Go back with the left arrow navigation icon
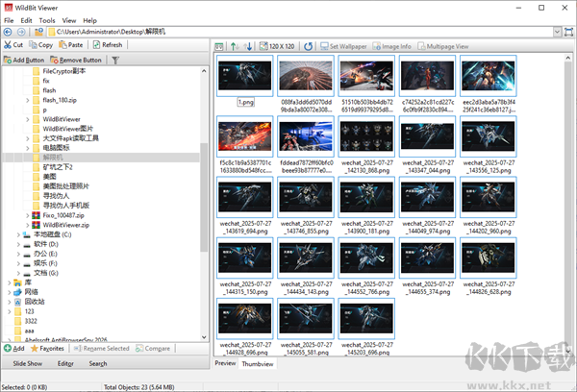 (x=8, y=32)
